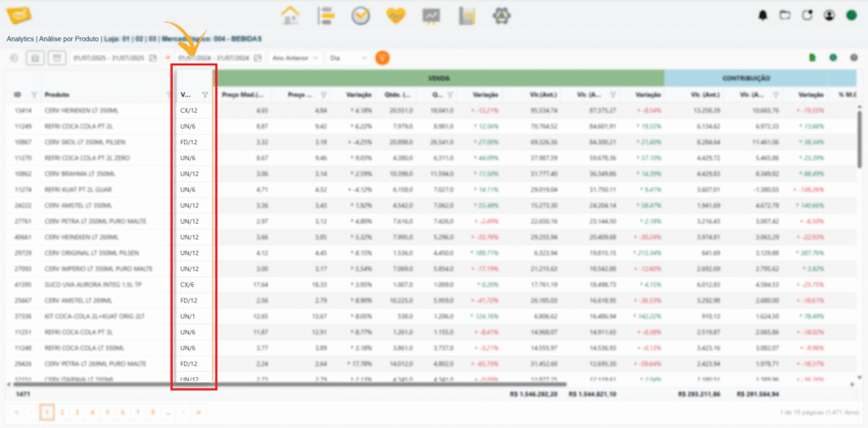This screenshot has height=428, width=868.
Task: Open the gear settings module icon
Action: 502,16
